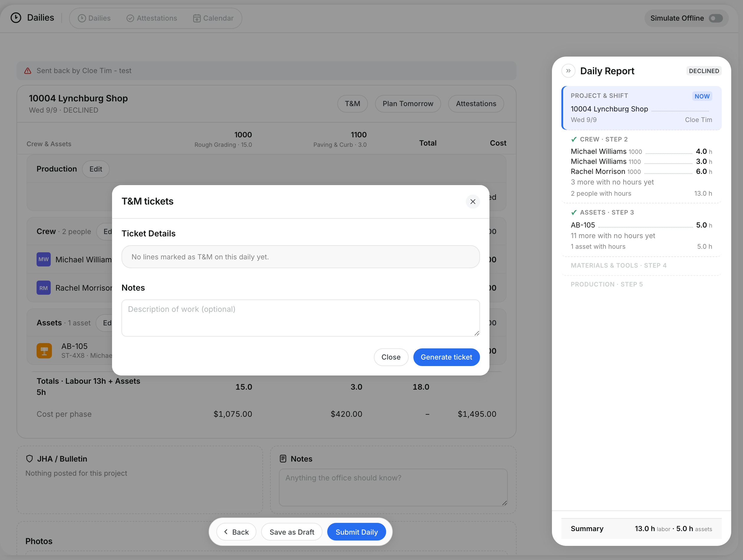Click the calendar icon in Calendar tab
The image size is (743, 560).
[197, 18]
